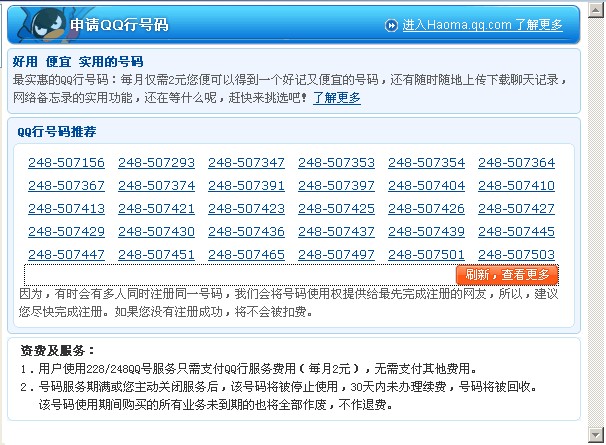The height and width of the screenshot is (445, 606).
Task: Select QQ number 248-507293
Action: tap(157, 163)
